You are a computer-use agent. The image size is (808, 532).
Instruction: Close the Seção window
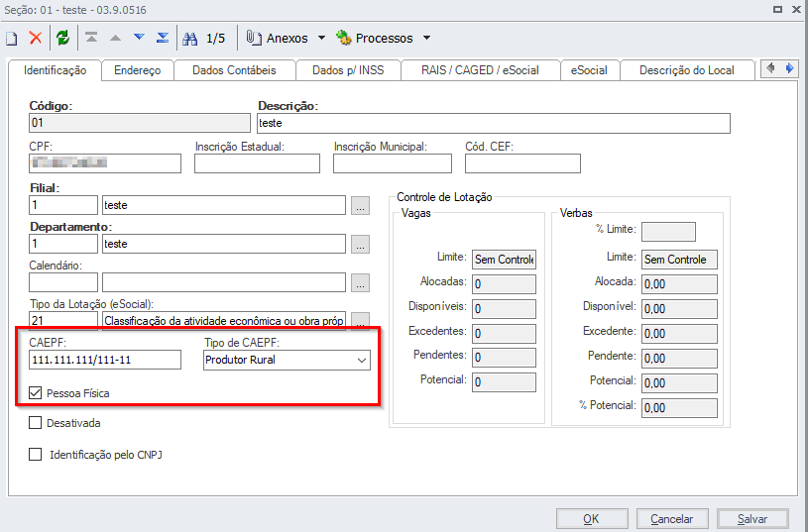(x=796, y=9)
